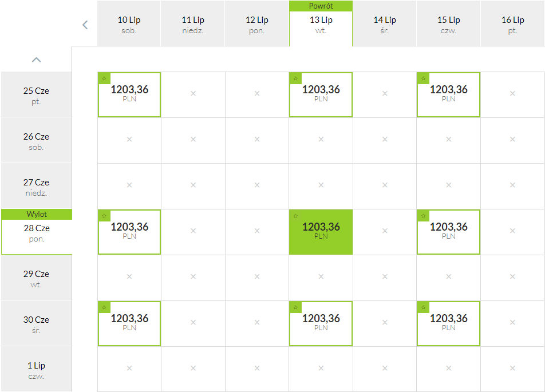Click the previous return dates left chevron

click(85, 25)
